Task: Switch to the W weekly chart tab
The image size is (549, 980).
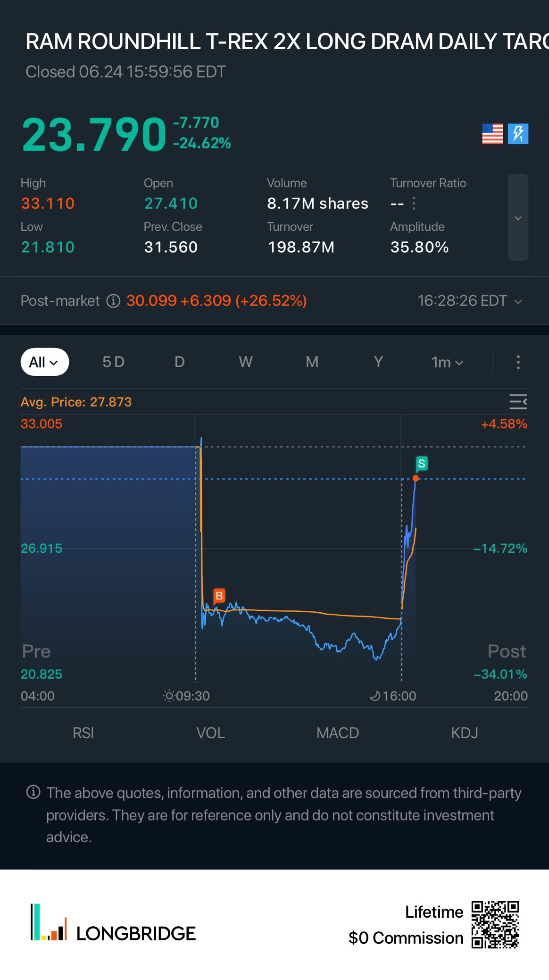Action: tap(245, 362)
